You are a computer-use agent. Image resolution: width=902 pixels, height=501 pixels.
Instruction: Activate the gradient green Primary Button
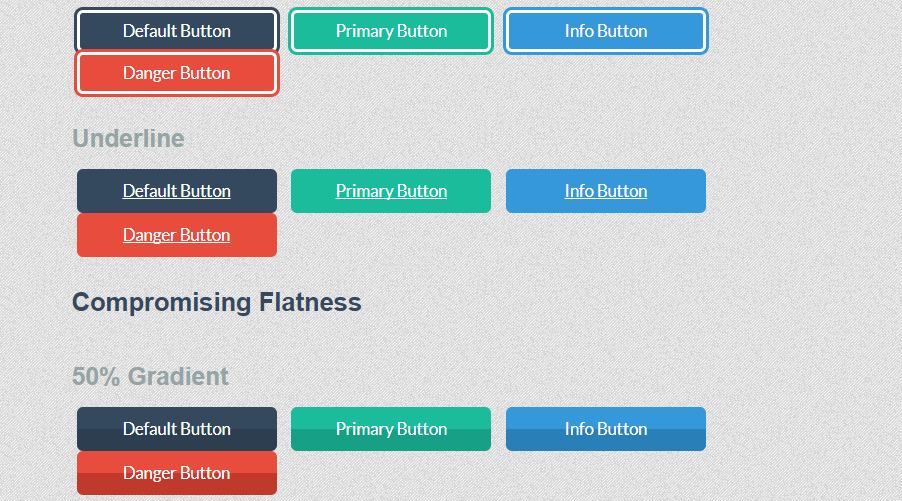click(391, 429)
